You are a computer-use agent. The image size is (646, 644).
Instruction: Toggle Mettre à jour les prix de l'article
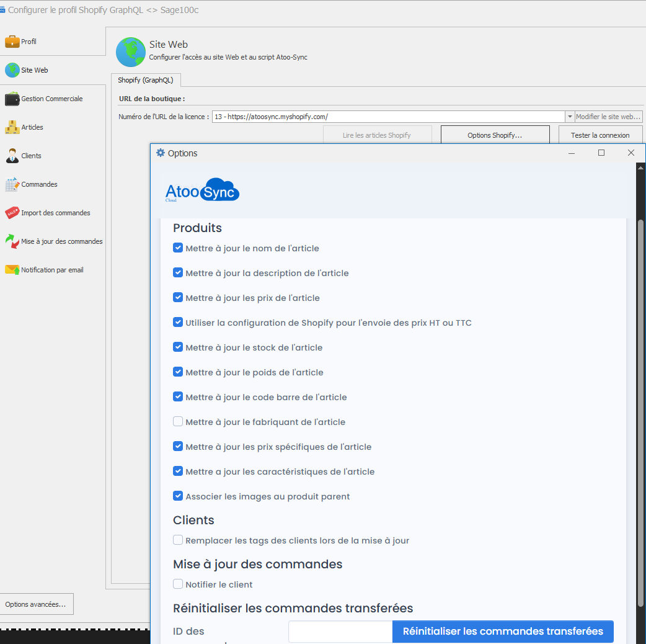click(177, 297)
